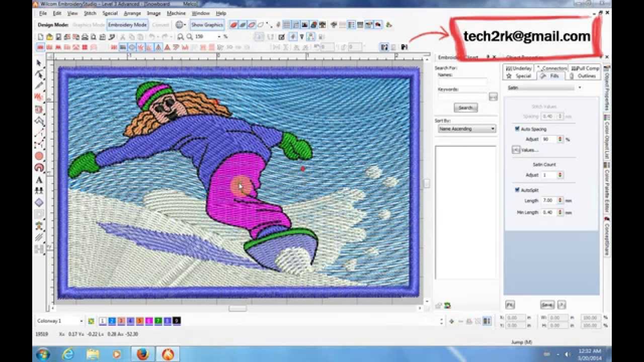
Task: Pick the Lettering 'A' tool
Action: point(39,180)
